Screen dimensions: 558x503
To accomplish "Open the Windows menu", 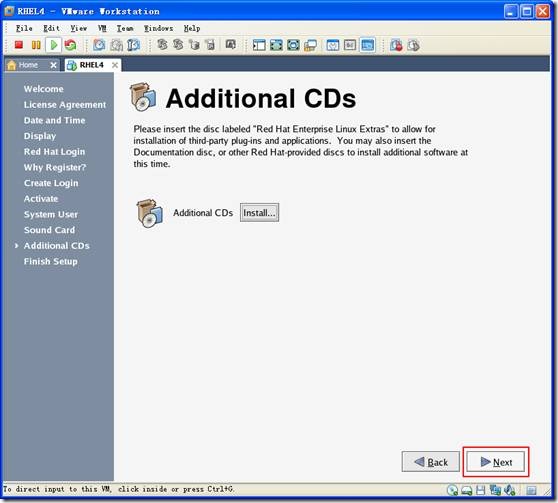I will point(158,28).
